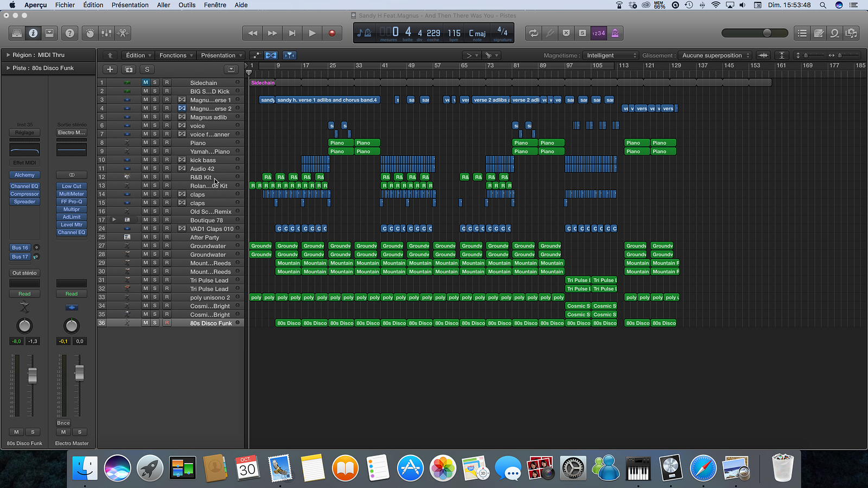
Task: Open the Fonctions menu in tracks area
Action: pos(175,55)
